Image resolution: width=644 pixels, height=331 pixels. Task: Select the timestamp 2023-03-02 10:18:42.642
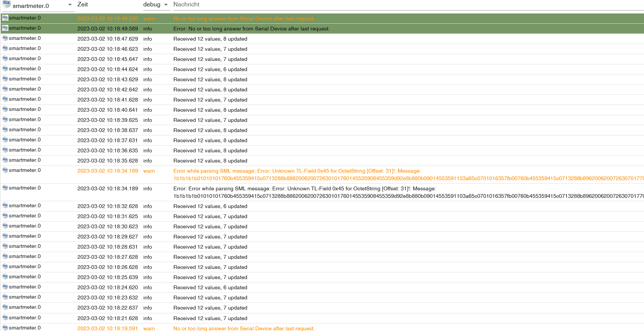point(108,90)
